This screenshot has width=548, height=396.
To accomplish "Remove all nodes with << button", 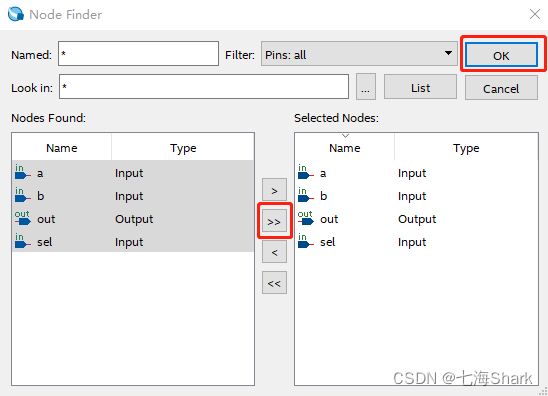I will tap(274, 283).
